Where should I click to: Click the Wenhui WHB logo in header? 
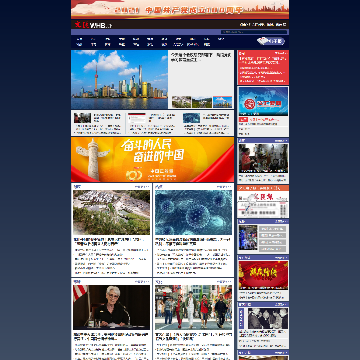tap(93, 24)
